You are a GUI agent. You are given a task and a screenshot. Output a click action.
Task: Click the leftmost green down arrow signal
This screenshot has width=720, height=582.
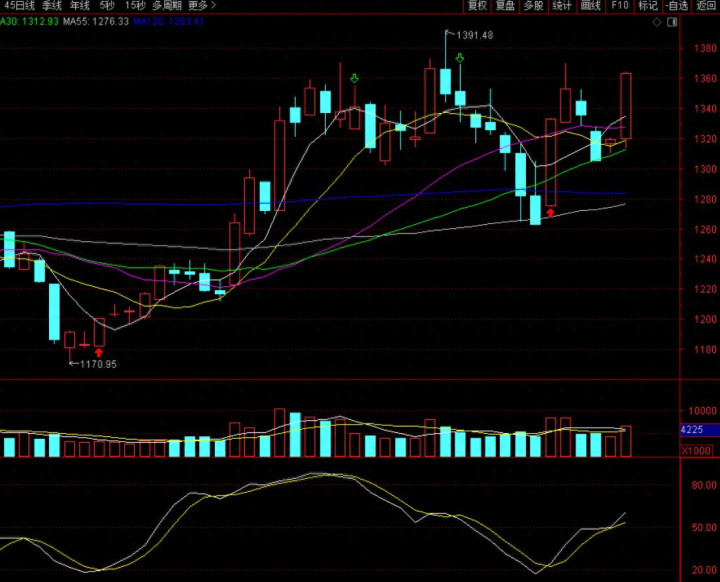pos(354,78)
